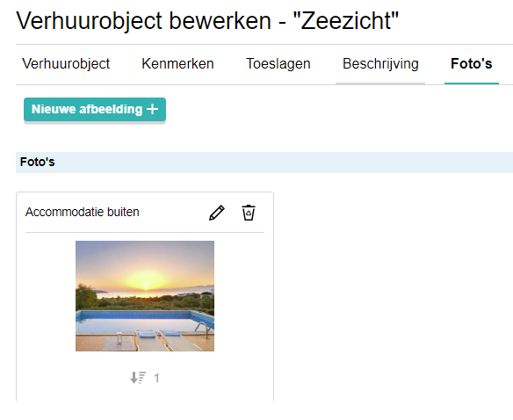Click the "Zeezicht" name in the page title
The width and height of the screenshot is (513, 420).
click(346, 20)
